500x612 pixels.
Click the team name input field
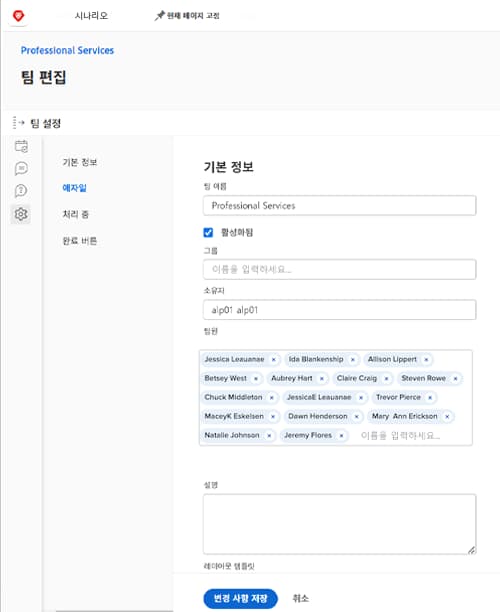coord(339,206)
